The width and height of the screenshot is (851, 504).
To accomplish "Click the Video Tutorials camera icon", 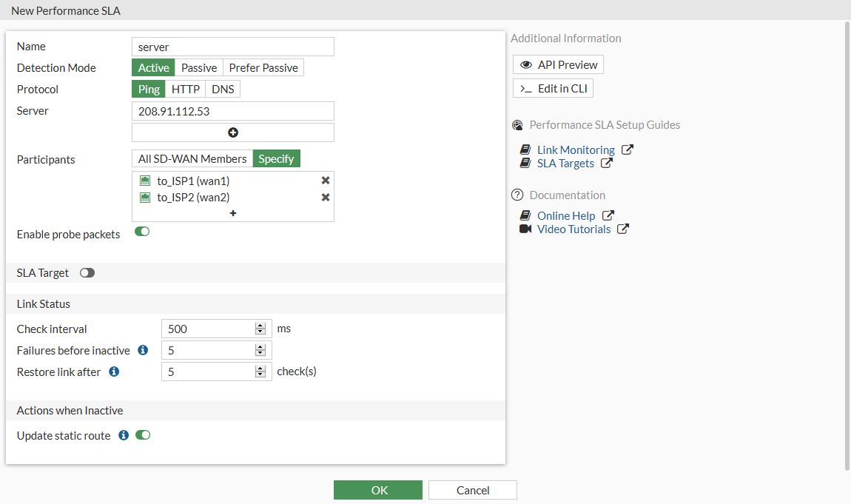I will (525, 229).
